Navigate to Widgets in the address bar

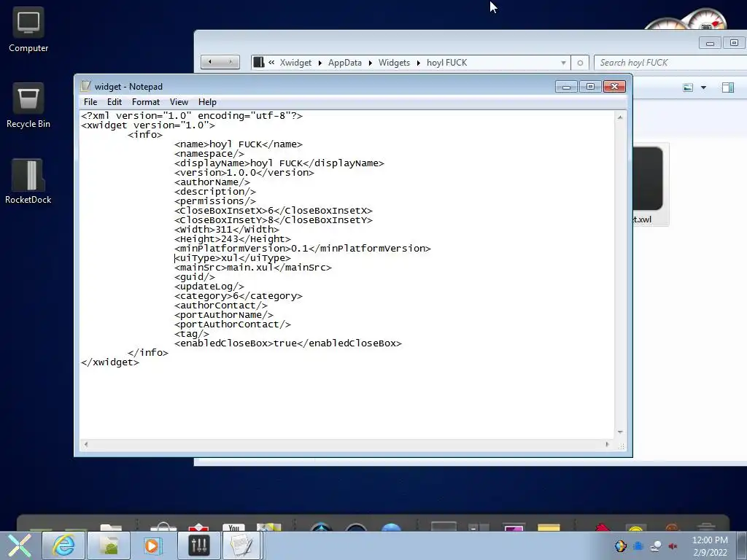tap(394, 63)
